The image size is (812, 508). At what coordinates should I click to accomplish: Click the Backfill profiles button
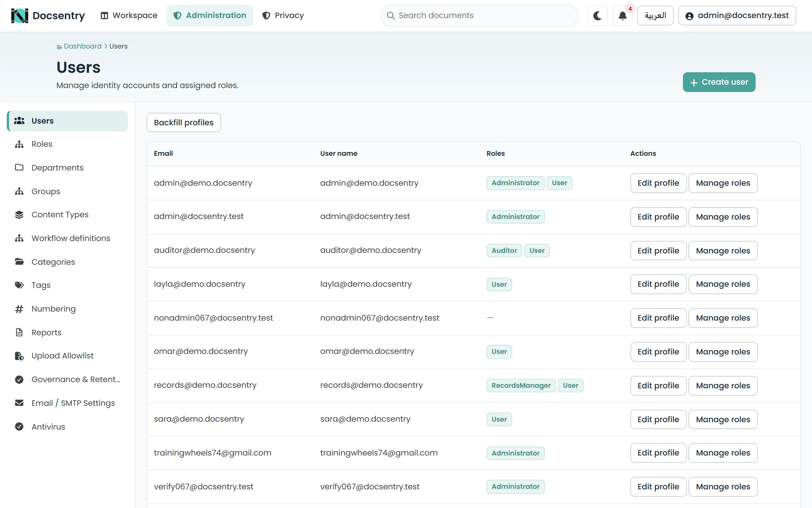pos(184,123)
